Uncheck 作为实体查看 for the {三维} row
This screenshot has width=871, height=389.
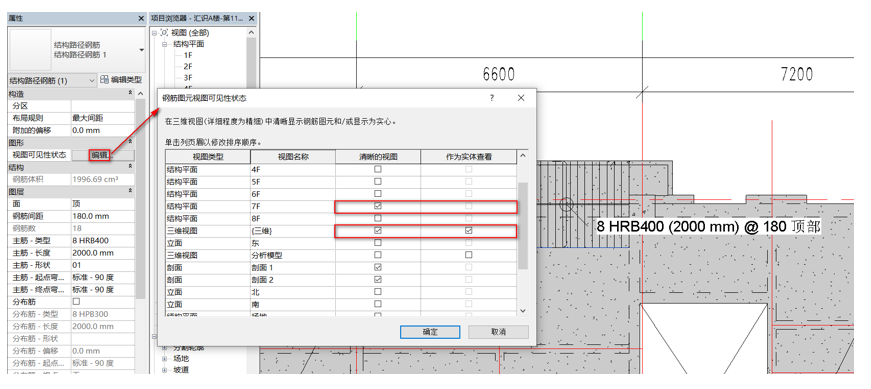[x=469, y=230]
